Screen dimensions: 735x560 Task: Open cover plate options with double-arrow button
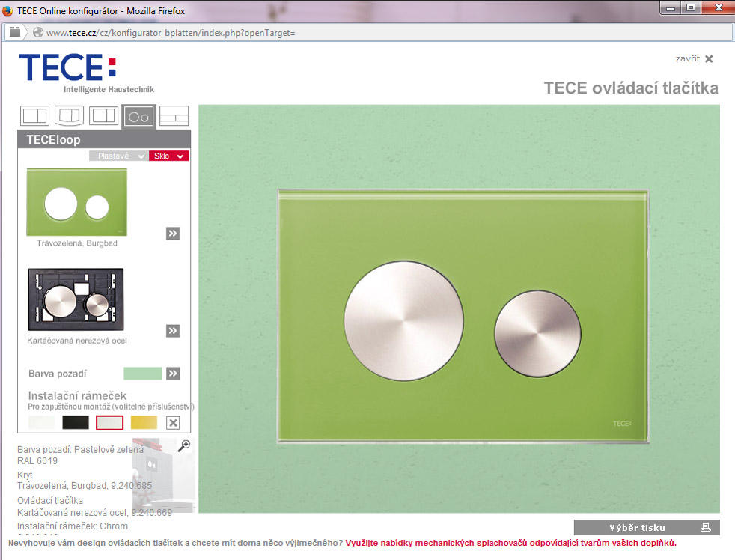click(173, 234)
